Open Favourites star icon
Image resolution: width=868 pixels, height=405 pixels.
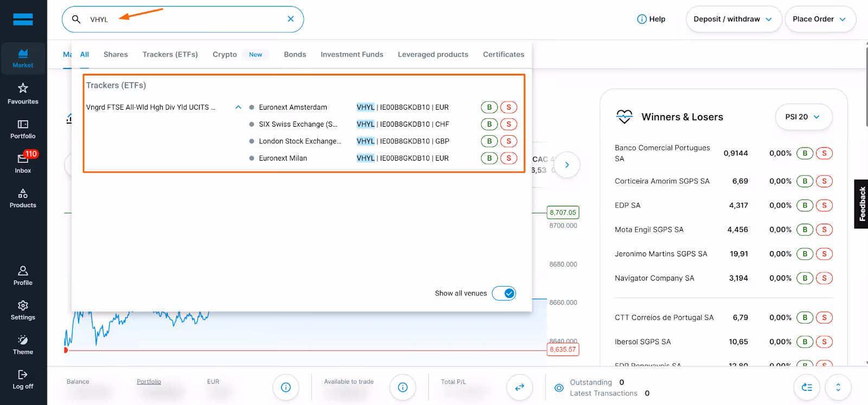point(23,88)
